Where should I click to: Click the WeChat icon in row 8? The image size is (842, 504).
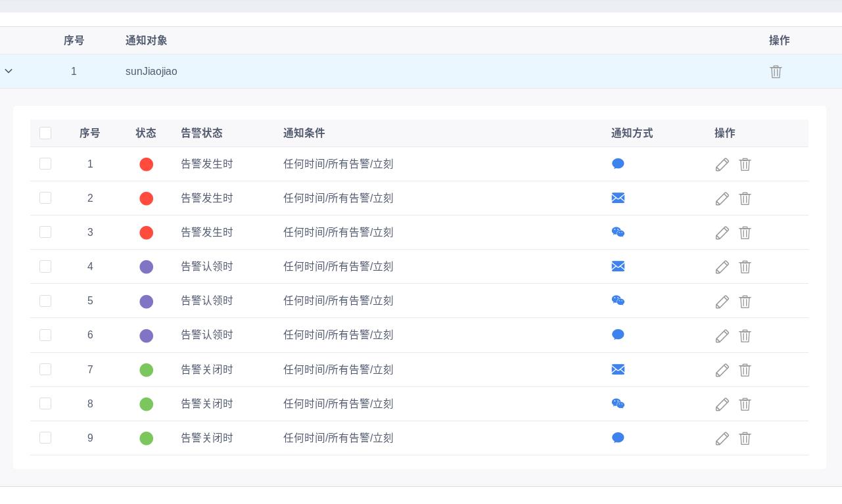pyautogui.click(x=618, y=403)
